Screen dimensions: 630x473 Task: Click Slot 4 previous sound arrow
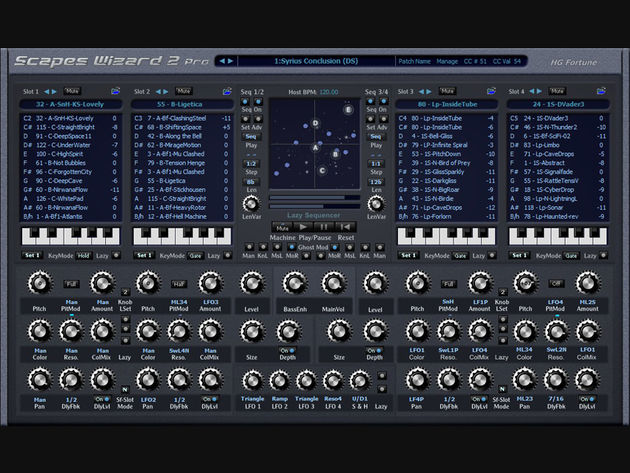(532, 92)
